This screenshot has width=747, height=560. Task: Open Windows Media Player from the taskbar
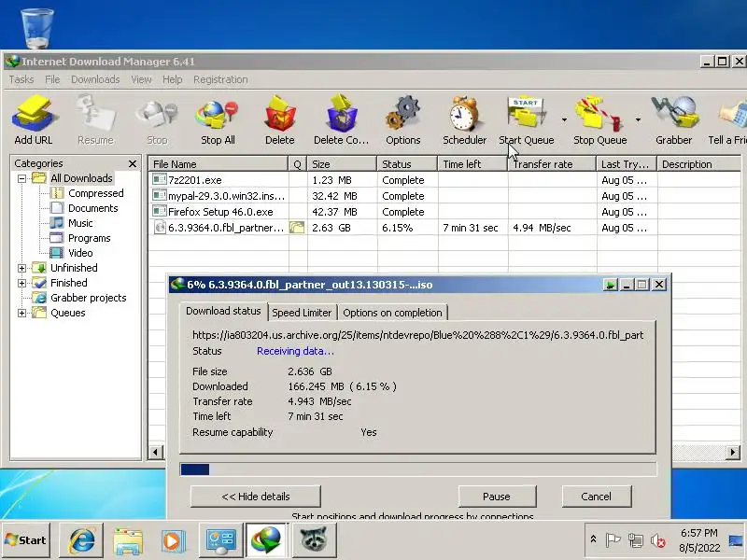pyautogui.click(x=173, y=540)
